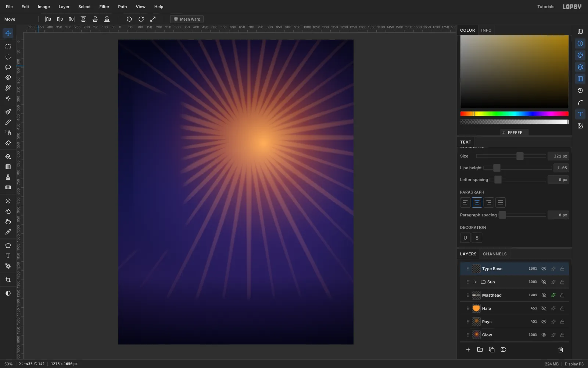Viewport: 588px width, 368px height.
Task: Select the Eyedropper tool
Action: tap(8, 232)
